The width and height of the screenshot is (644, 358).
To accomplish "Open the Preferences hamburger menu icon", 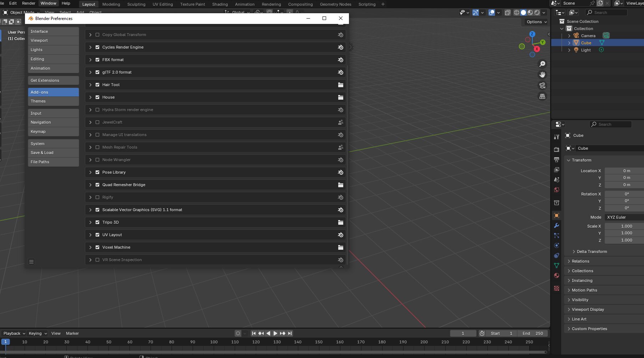I will (x=31, y=262).
